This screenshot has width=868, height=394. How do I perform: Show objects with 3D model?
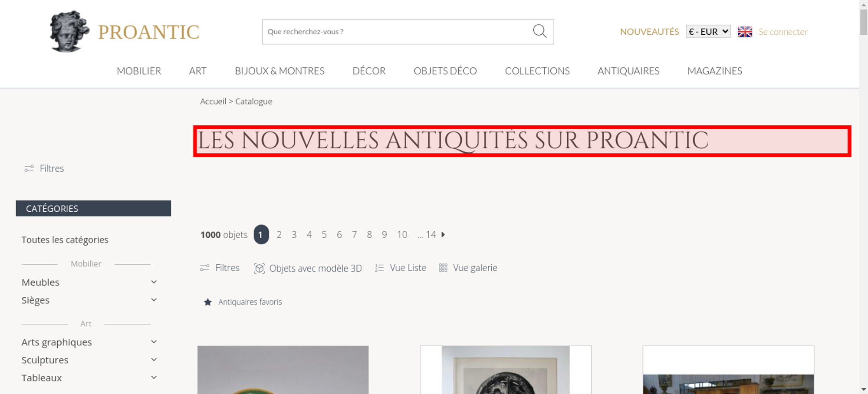308,268
